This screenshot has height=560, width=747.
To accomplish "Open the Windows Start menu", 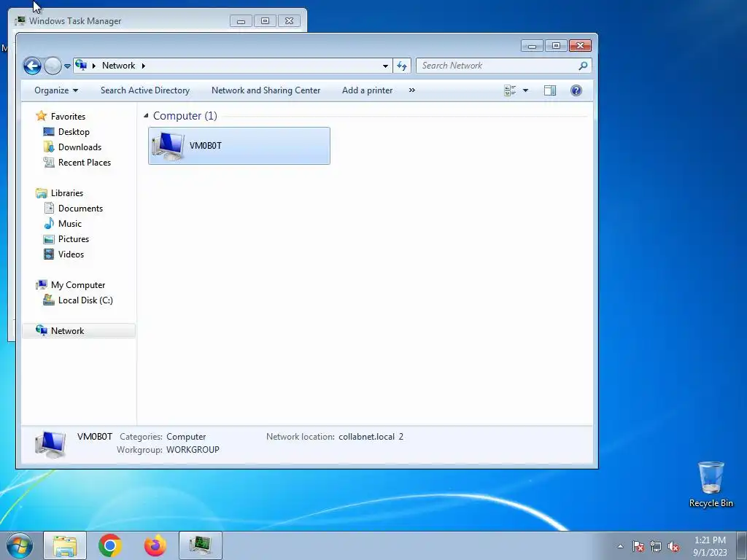I will [20, 545].
